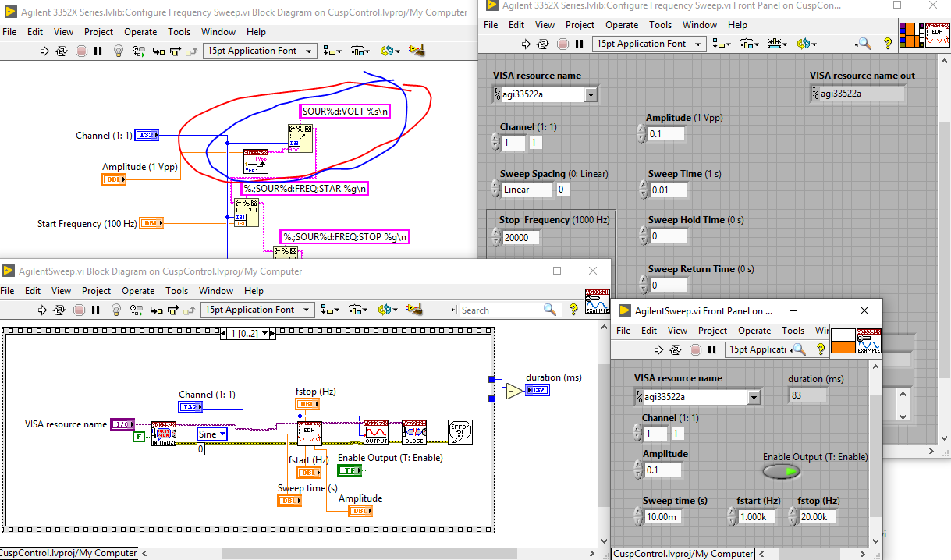Open font dropdown in top block diagram toolbar

(x=258, y=51)
